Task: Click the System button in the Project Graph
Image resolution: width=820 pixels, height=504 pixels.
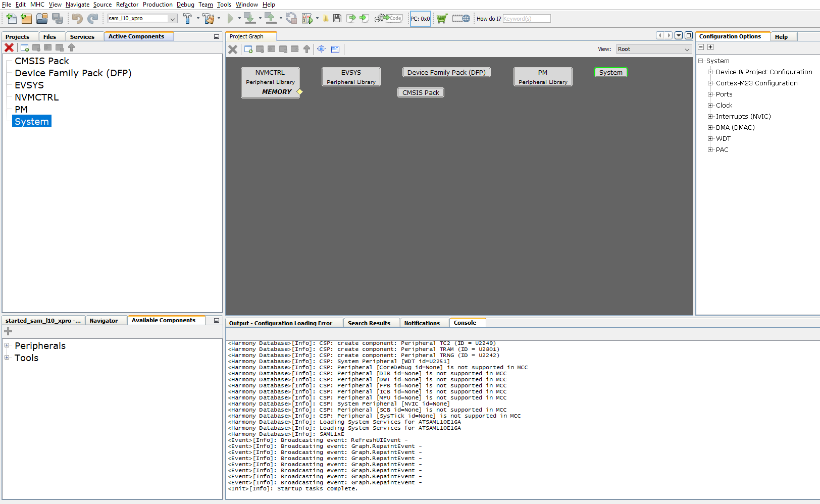Action: pyautogui.click(x=610, y=72)
